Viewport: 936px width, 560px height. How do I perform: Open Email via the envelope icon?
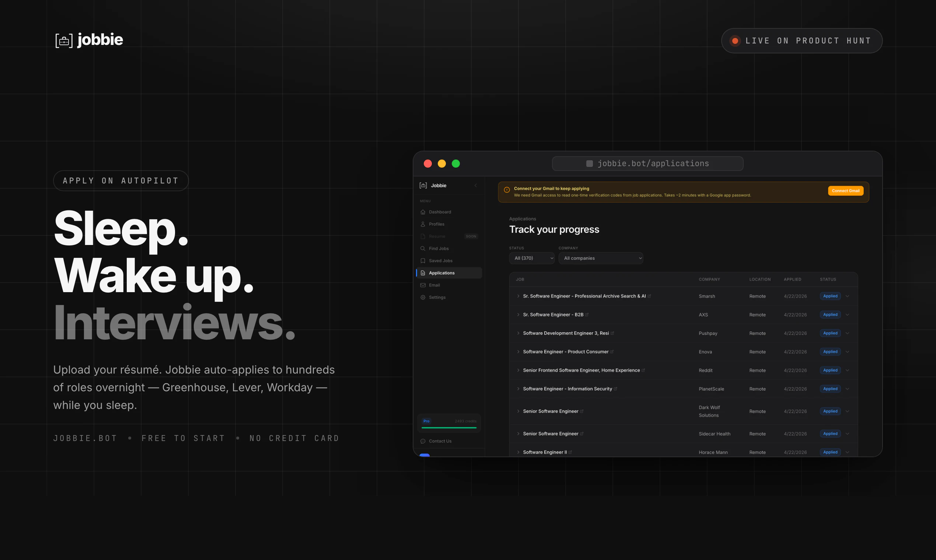[423, 285]
